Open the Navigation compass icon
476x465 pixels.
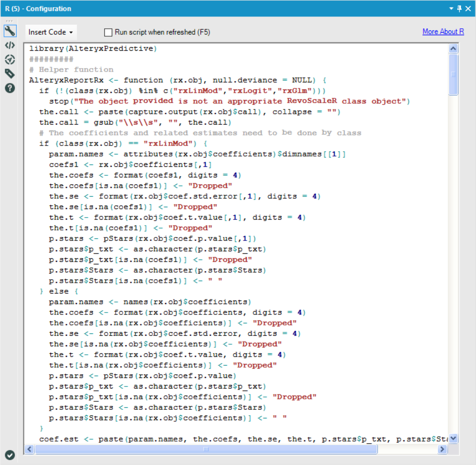pos(10,60)
